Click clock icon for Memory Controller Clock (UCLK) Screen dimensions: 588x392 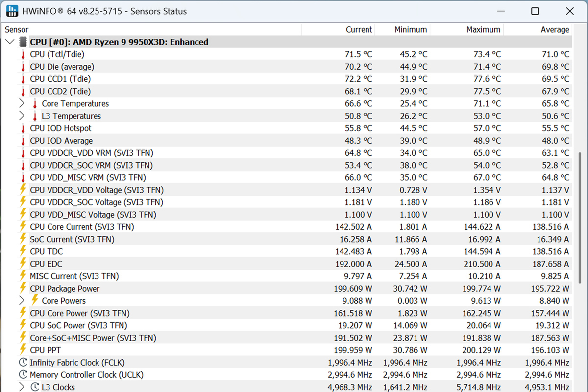23,375
